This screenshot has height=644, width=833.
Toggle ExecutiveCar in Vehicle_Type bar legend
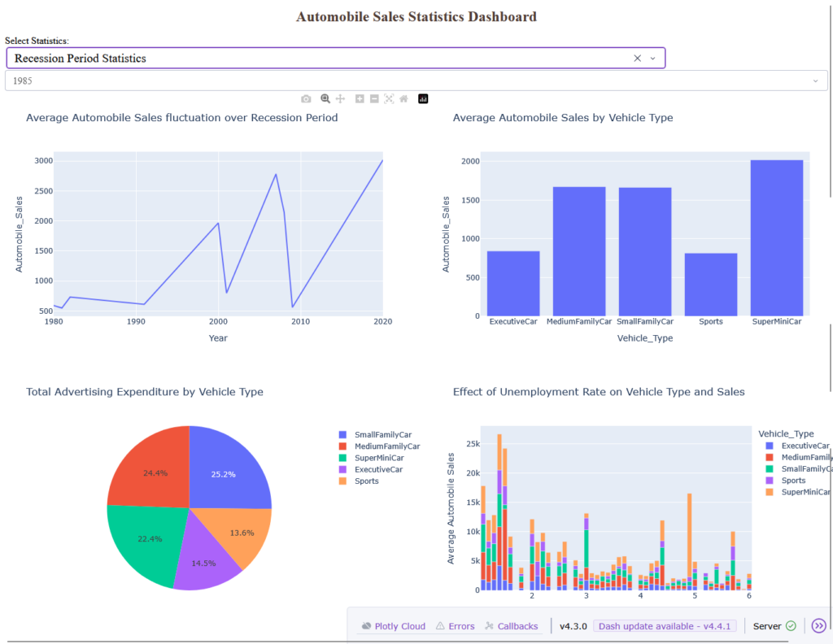coord(797,446)
